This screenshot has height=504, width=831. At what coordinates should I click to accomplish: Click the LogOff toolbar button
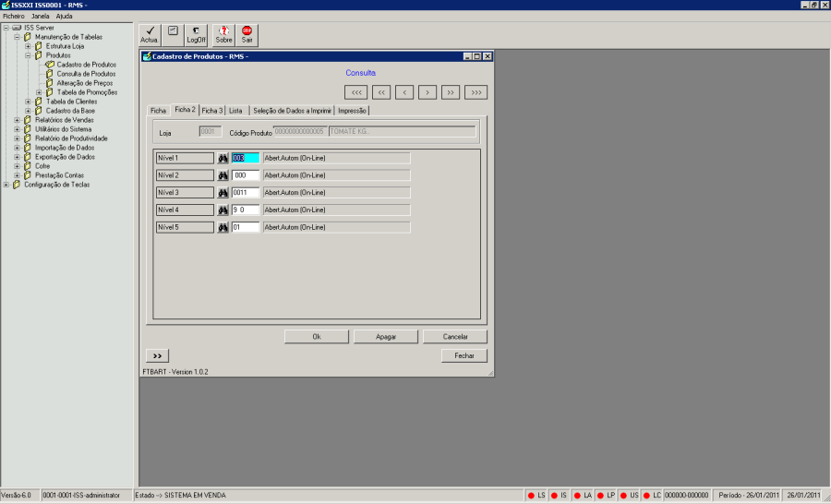click(196, 35)
